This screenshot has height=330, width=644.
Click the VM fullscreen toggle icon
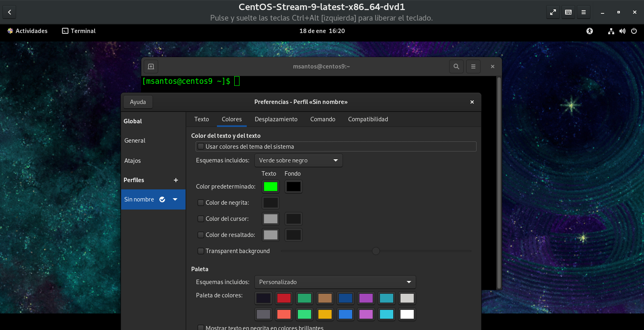pos(553,12)
